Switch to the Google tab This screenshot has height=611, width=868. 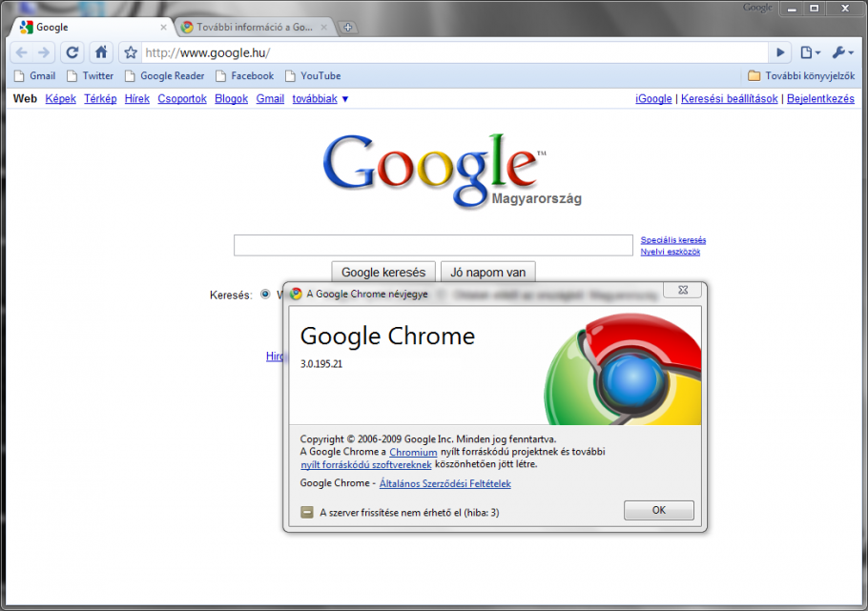pos(92,27)
